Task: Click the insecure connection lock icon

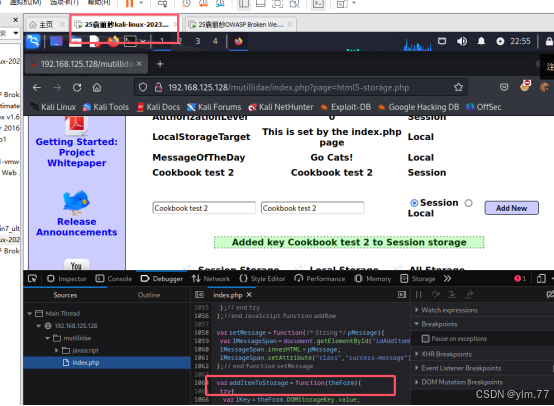Action: [158, 87]
